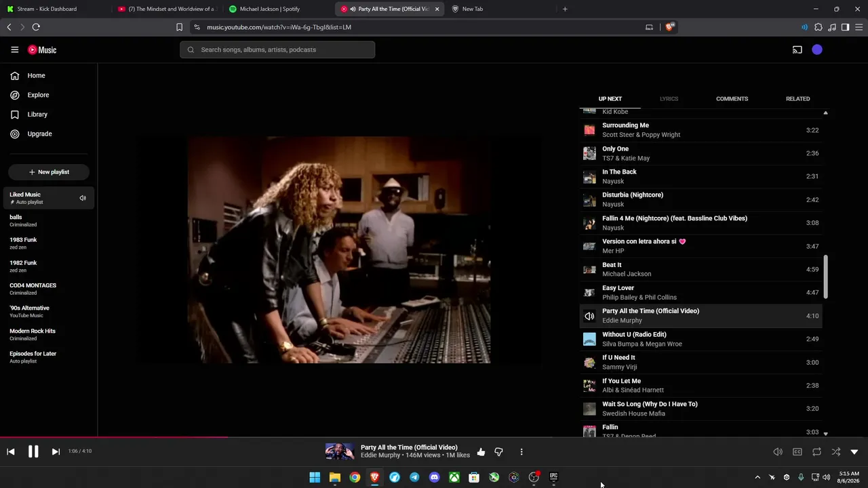Image resolution: width=868 pixels, height=488 pixels.
Task: Play Only One by TS7 & Katie May
Action: point(701,153)
